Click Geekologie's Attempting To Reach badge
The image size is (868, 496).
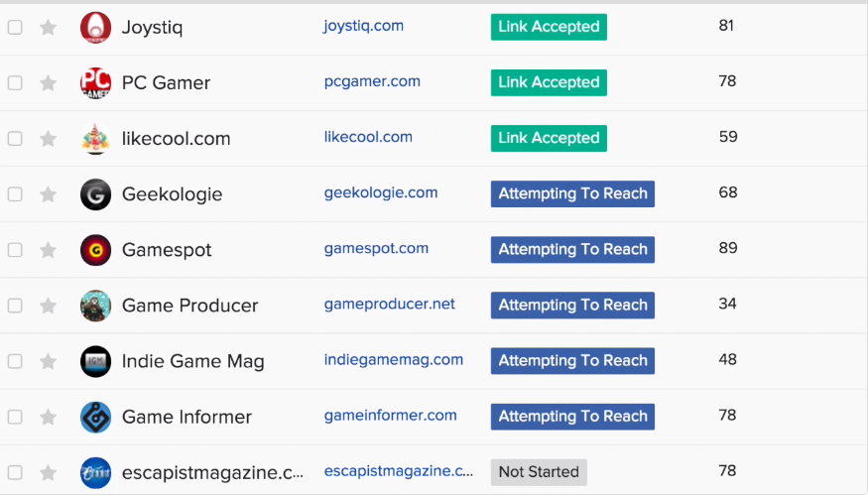572,193
